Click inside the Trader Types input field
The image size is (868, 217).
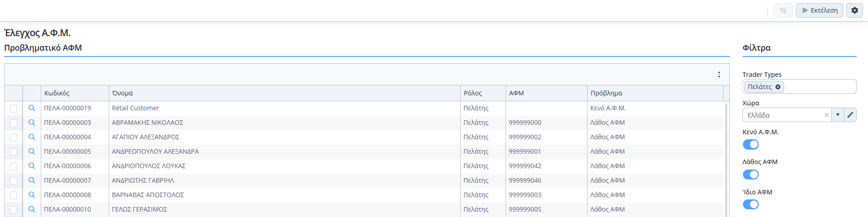tap(819, 87)
